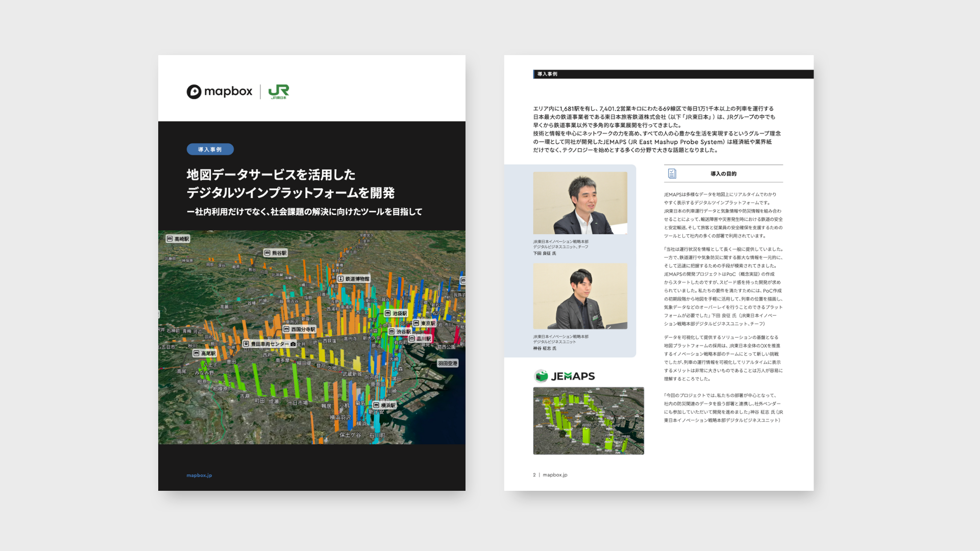
Task: Select the blue 導入事例 badge
Action: [x=210, y=149]
